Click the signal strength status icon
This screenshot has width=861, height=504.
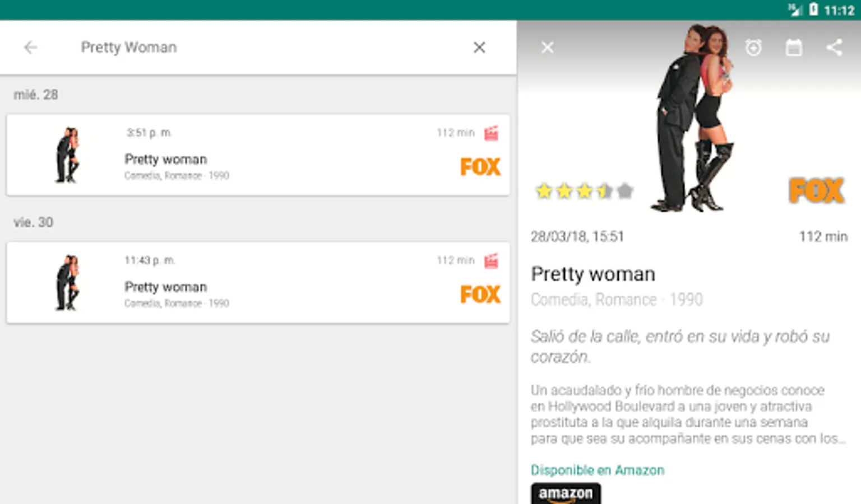tap(795, 10)
